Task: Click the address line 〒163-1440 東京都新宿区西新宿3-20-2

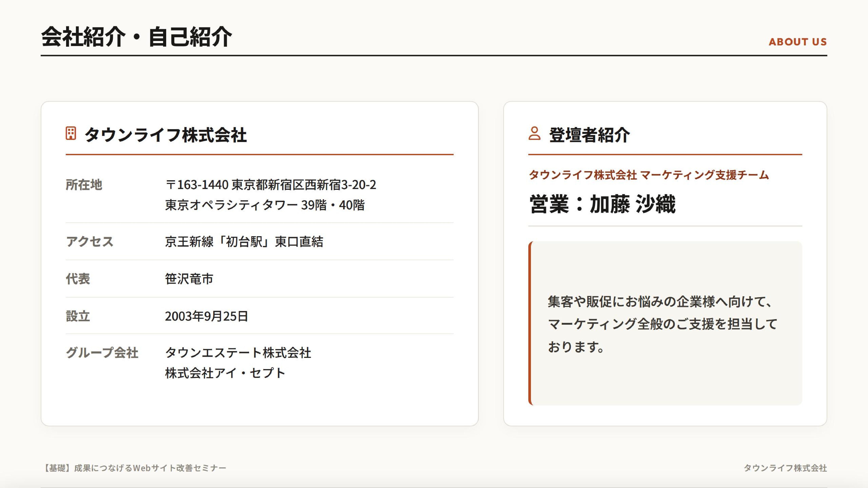Action: pyautogui.click(x=271, y=185)
